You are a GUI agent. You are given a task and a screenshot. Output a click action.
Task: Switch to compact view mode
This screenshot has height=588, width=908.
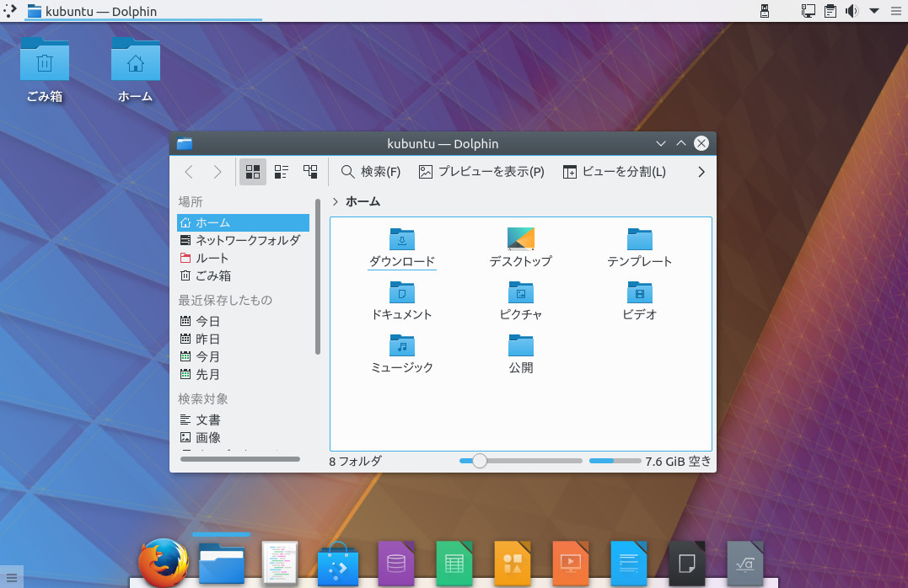pyautogui.click(x=282, y=172)
